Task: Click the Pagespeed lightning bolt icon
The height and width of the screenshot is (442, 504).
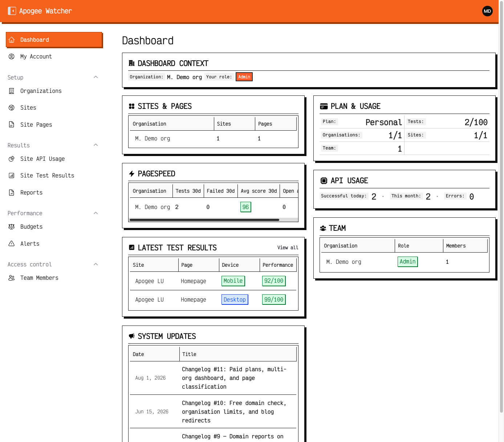Action: tap(132, 174)
